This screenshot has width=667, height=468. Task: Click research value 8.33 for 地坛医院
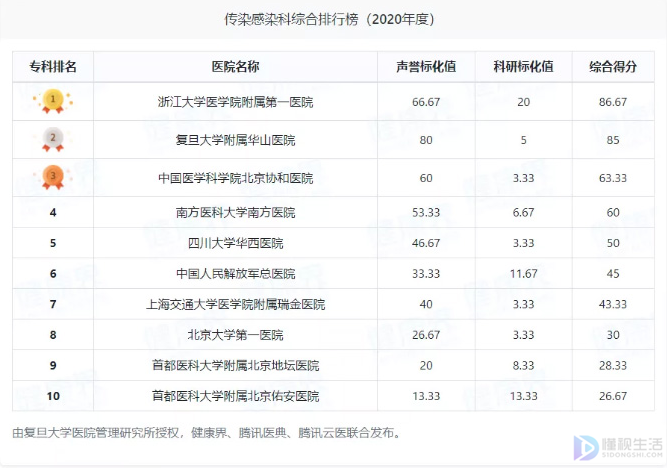pos(524,365)
